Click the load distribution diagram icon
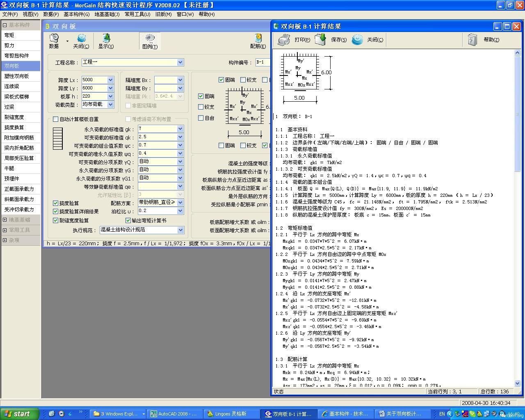 tap(58, 139)
